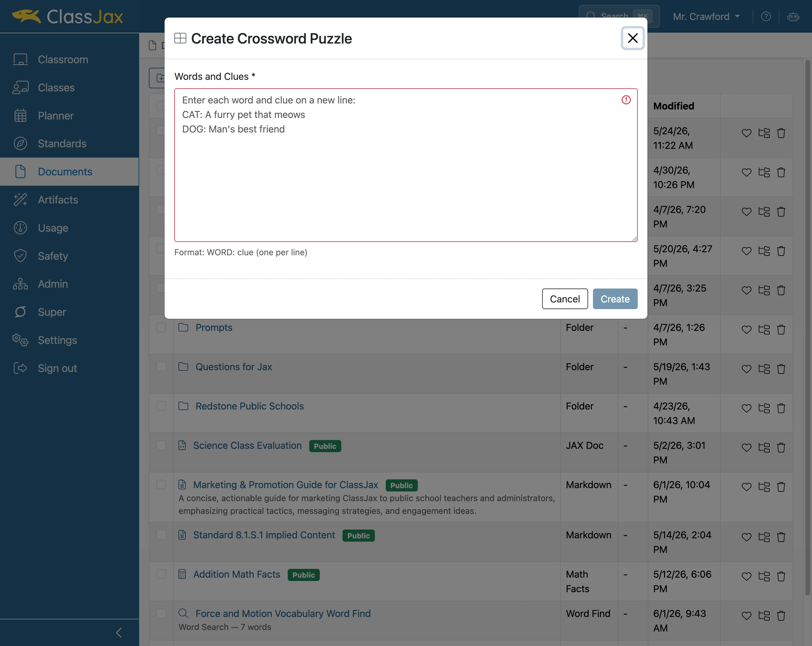Move the Prompts folder via tree icon

764,330
